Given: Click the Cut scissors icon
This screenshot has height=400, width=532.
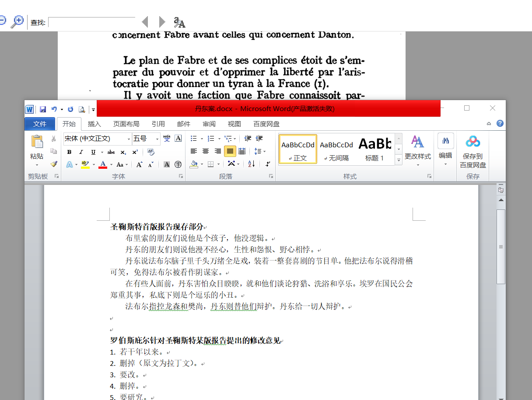Looking at the screenshot, I should 54,139.
